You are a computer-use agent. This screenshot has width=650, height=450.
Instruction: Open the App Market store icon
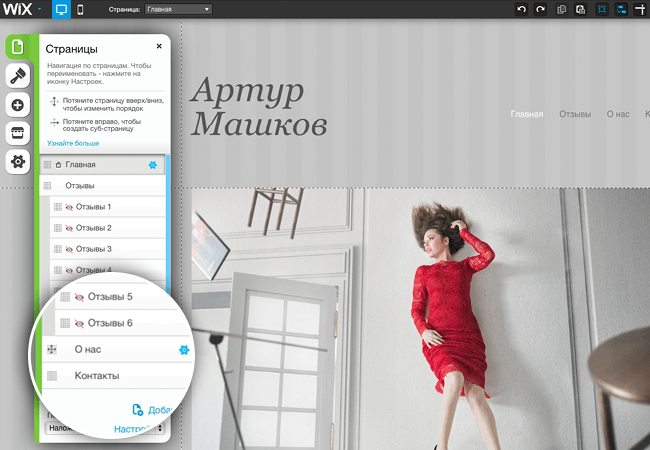pyautogui.click(x=18, y=133)
